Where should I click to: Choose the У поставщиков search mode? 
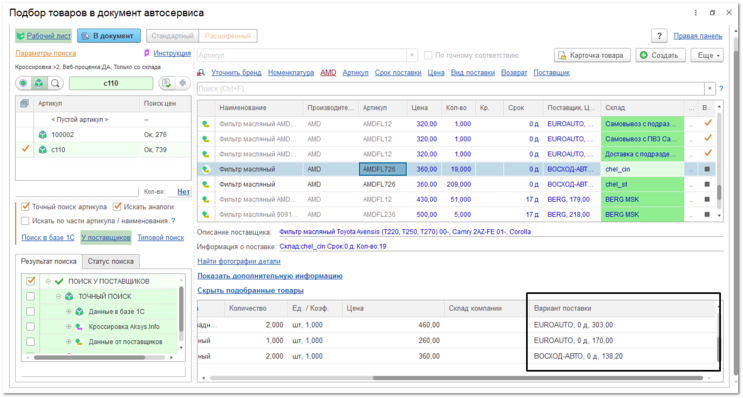click(x=106, y=238)
